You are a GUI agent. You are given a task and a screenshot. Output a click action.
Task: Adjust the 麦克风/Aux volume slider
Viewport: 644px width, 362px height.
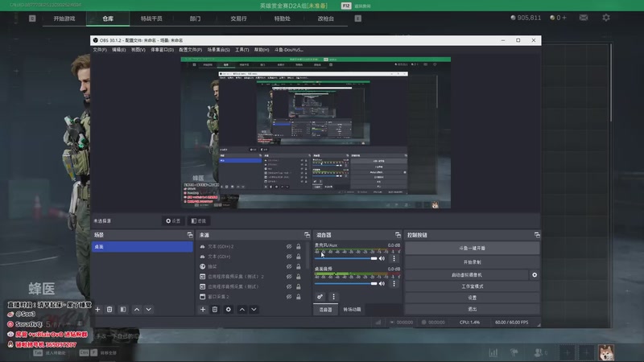346,258
